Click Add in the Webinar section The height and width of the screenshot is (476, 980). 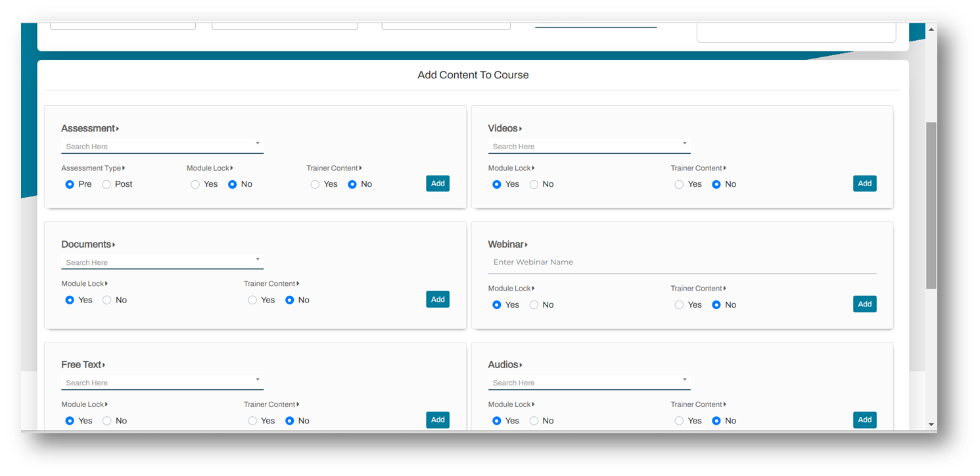[x=864, y=304]
